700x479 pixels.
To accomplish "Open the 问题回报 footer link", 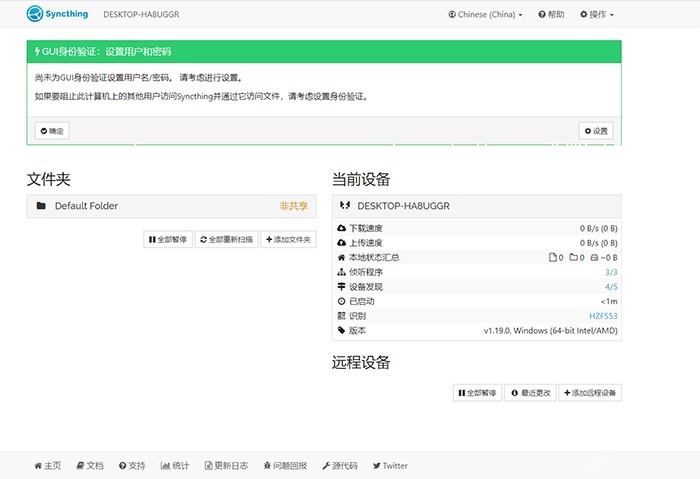I will (x=285, y=466).
